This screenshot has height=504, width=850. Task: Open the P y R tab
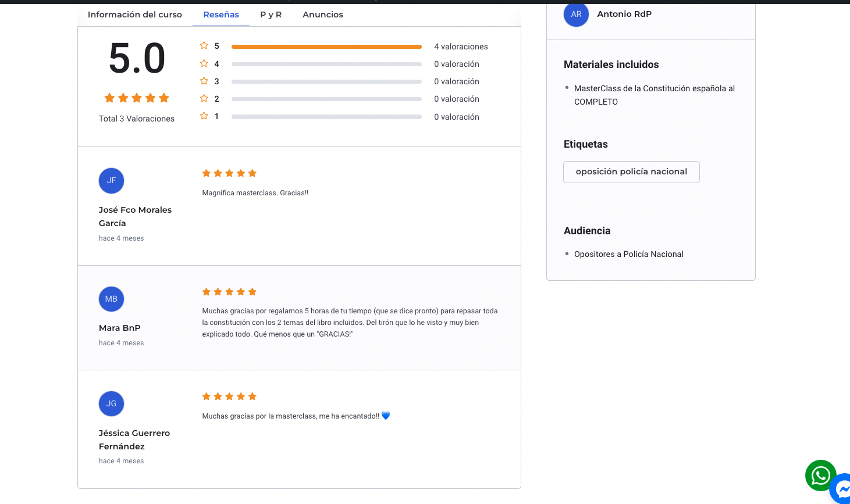pyautogui.click(x=271, y=15)
